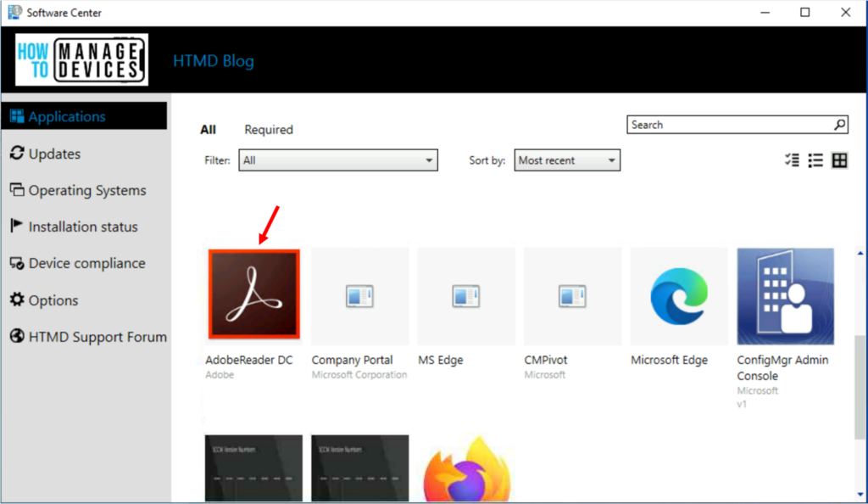Viewport: 868px width, 504px height.
Task: Switch to list view icon
Action: (815, 160)
